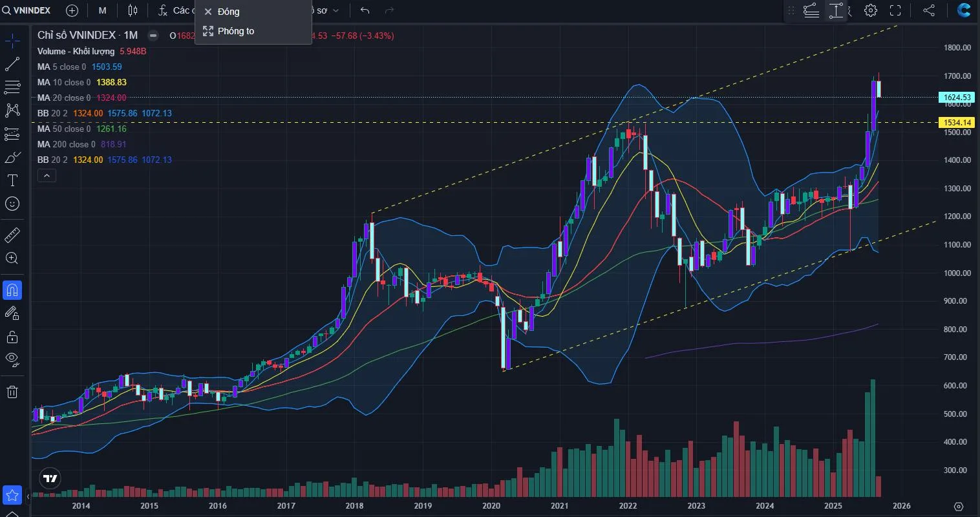Click the blue C profile logo
This screenshot has width=980, height=517.
click(x=964, y=10)
